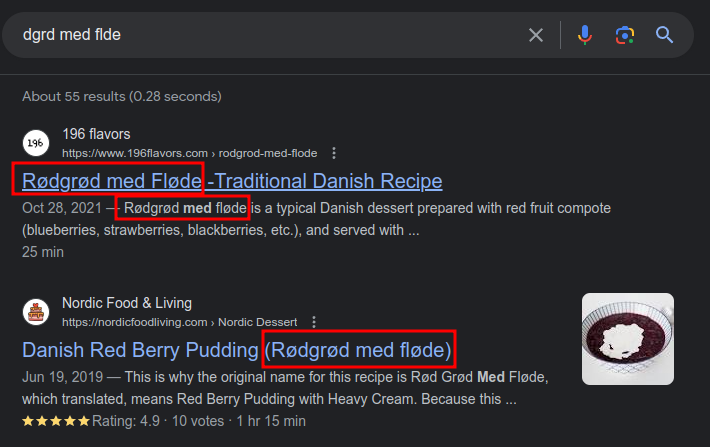Focus the search input field
The image size is (710, 447).
click(x=260, y=36)
